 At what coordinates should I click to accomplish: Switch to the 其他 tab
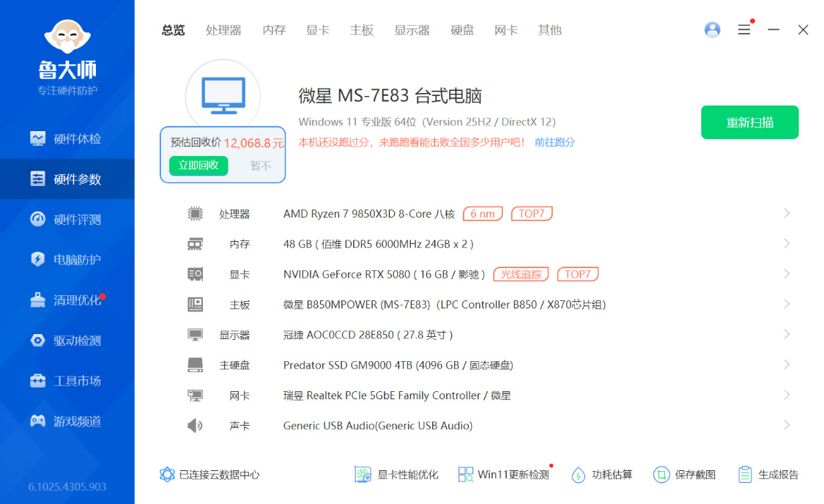(549, 30)
